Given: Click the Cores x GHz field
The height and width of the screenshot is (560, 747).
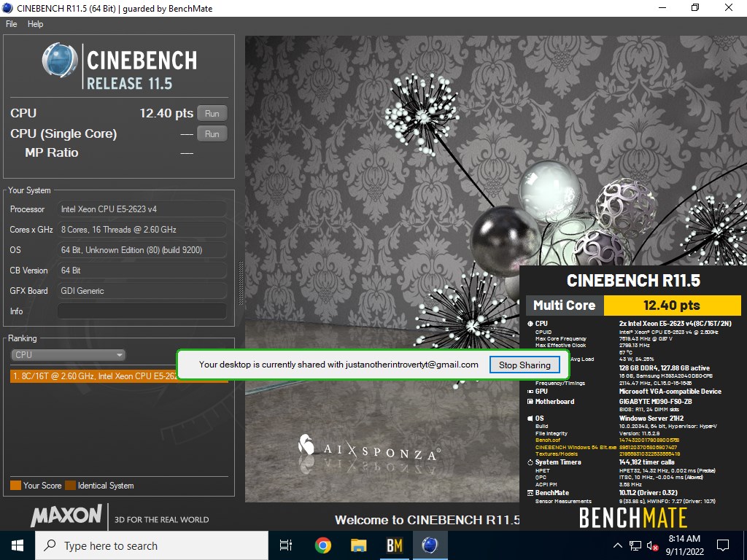Looking at the screenshot, I should [x=142, y=230].
